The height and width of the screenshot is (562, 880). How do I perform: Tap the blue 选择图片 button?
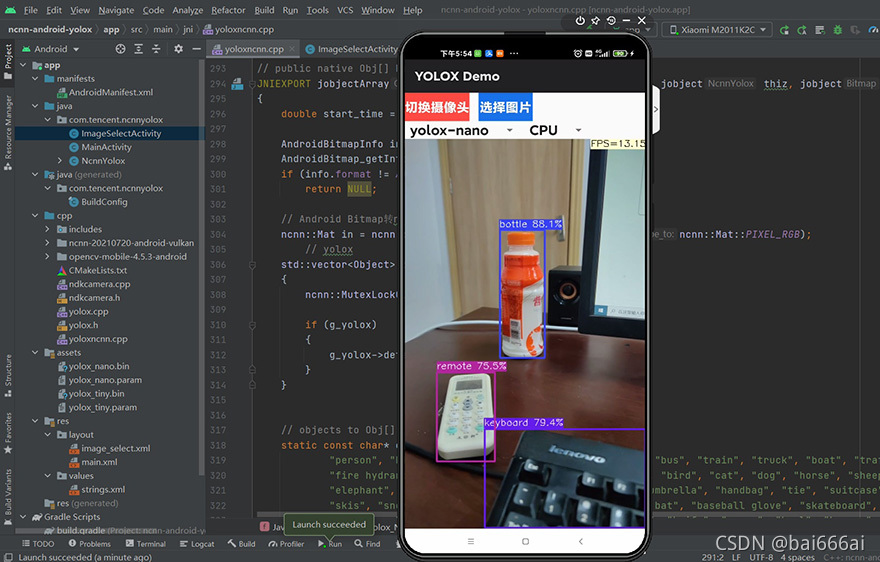point(505,107)
